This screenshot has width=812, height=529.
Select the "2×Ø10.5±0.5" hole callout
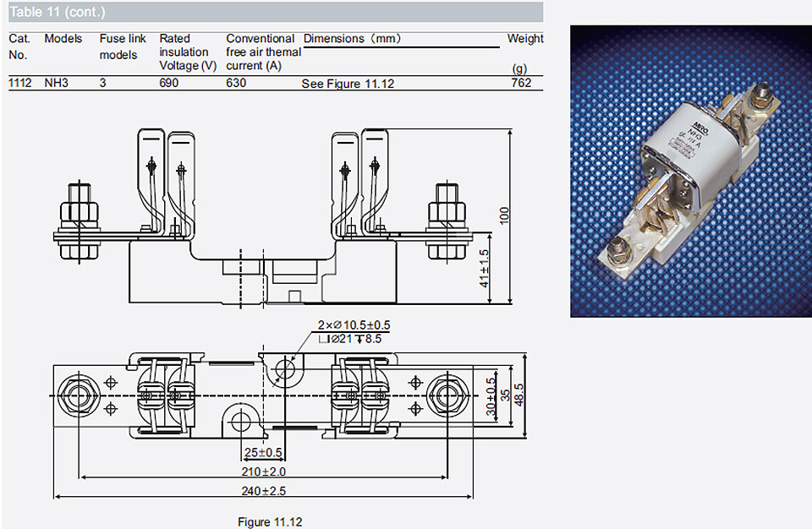(354, 325)
